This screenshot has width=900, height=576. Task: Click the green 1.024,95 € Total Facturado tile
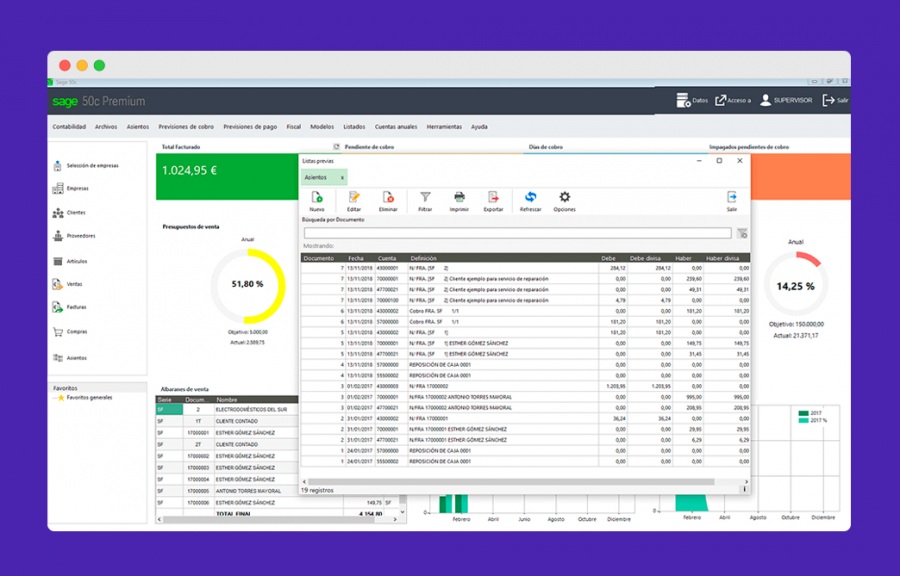pyautogui.click(x=227, y=177)
